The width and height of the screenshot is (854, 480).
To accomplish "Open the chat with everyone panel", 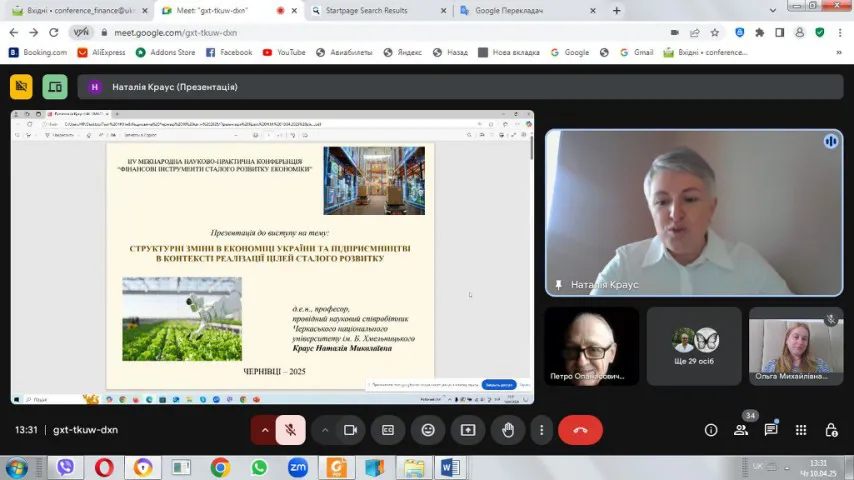I will [x=771, y=430].
